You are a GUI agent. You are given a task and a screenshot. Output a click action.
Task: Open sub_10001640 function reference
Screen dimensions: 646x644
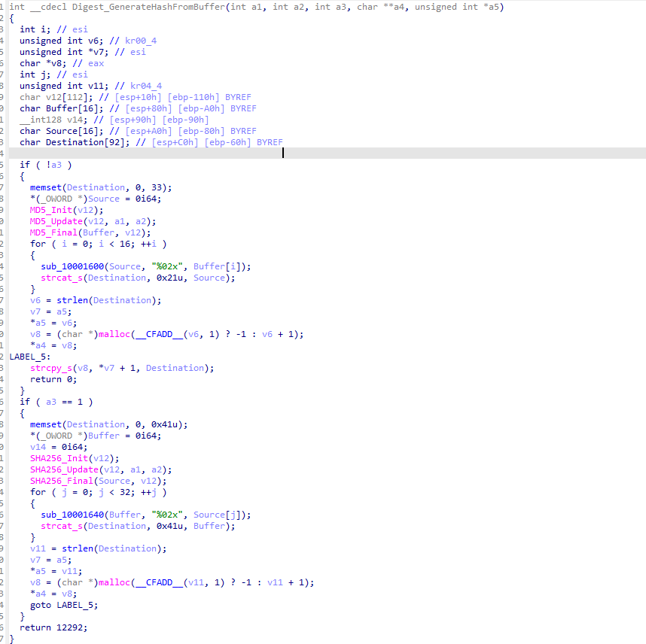tap(72, 515)
